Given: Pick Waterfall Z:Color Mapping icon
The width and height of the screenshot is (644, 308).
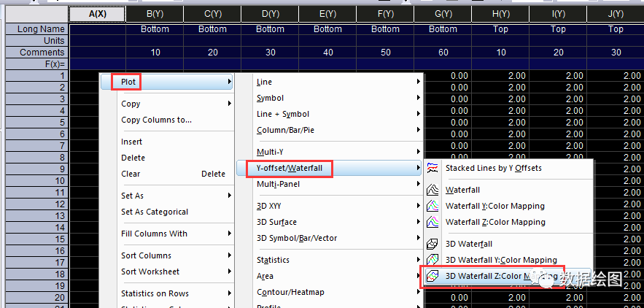Looking at the screenshot, I should tap(432, 222).
